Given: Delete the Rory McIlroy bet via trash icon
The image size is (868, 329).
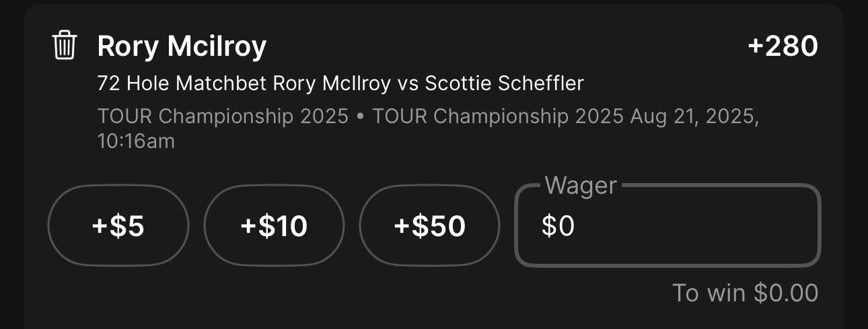Looking at the screenshot, I should tap(65, 46).
